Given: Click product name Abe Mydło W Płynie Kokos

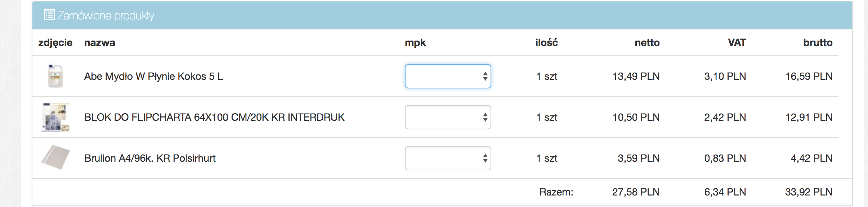Looking at the screenshot, I should [153, 77].
